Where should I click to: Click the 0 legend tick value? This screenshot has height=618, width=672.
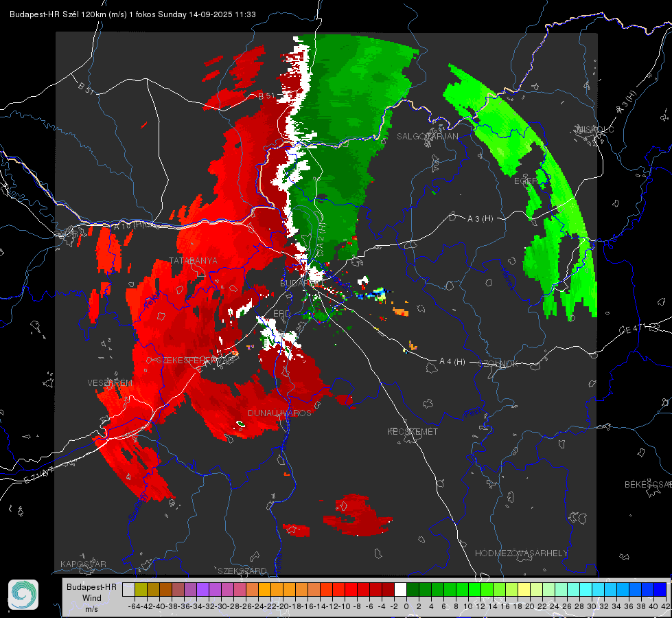406,606
